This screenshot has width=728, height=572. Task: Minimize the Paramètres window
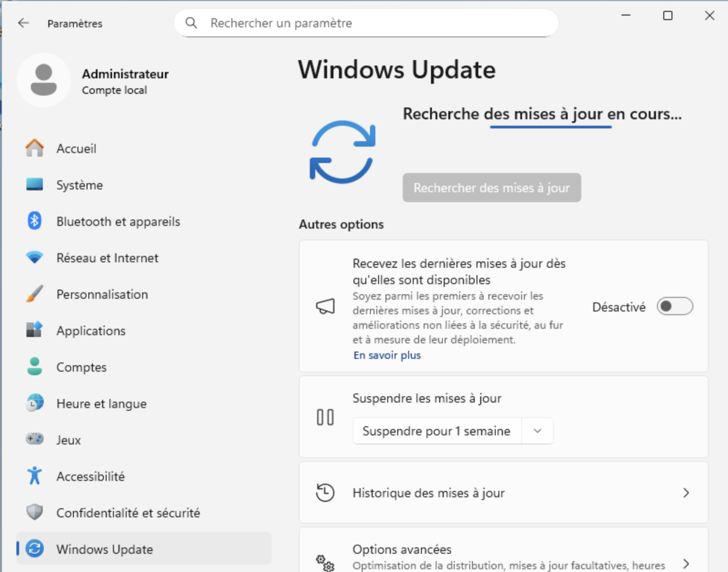(626, 15)
